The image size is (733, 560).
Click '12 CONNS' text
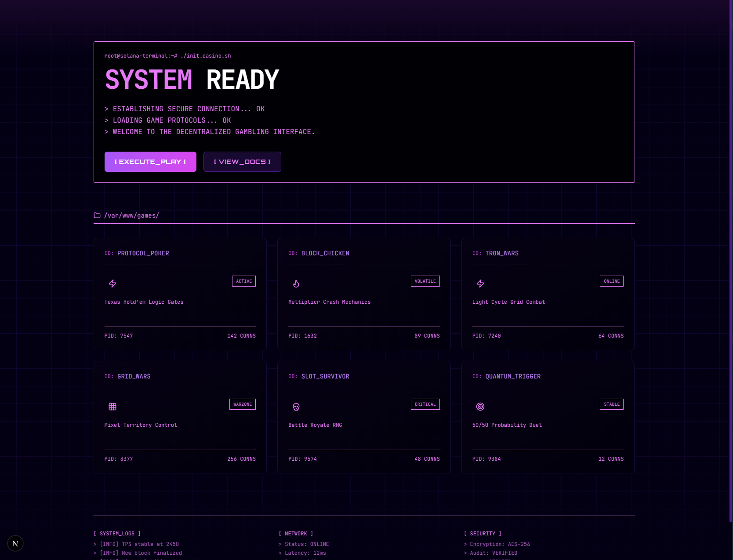pos(611,459)
